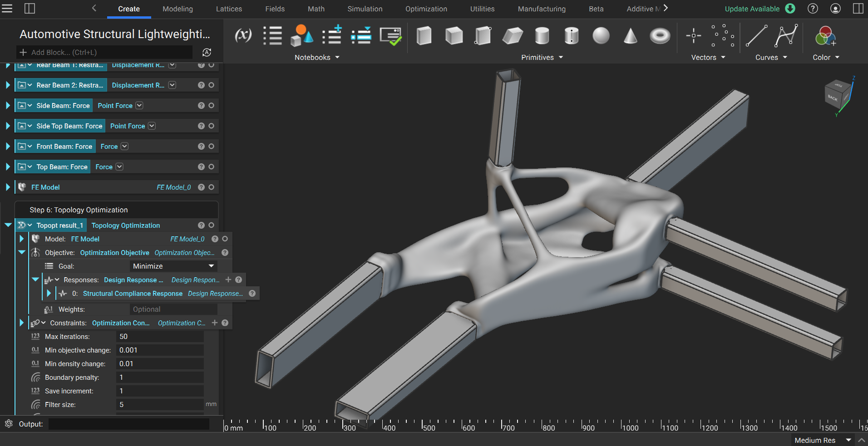This screenshot has height=446, width=868.
Task: Click the line curve icon
Action: click(756, 35)
